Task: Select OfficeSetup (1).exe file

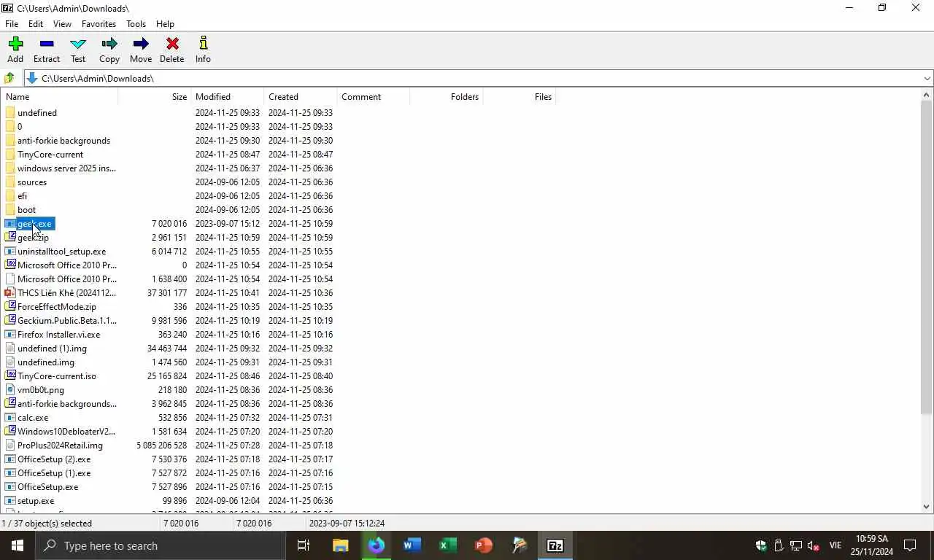Action: 48,473
